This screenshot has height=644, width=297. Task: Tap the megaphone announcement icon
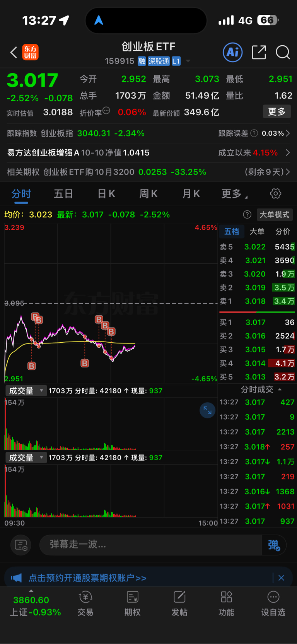pos(16,578)
